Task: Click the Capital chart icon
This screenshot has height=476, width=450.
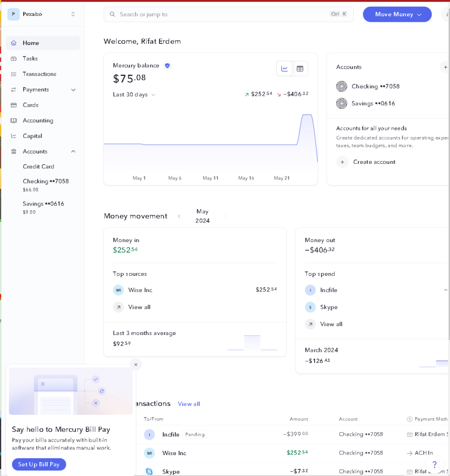Action: coord(13,136)
